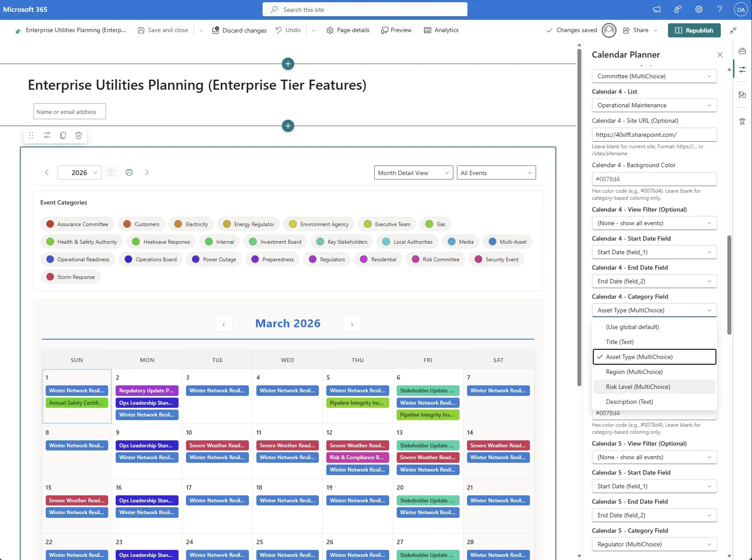Print the calendar using the printer icon
Viewport: 752px width, 560px height.
pos(129,172)
